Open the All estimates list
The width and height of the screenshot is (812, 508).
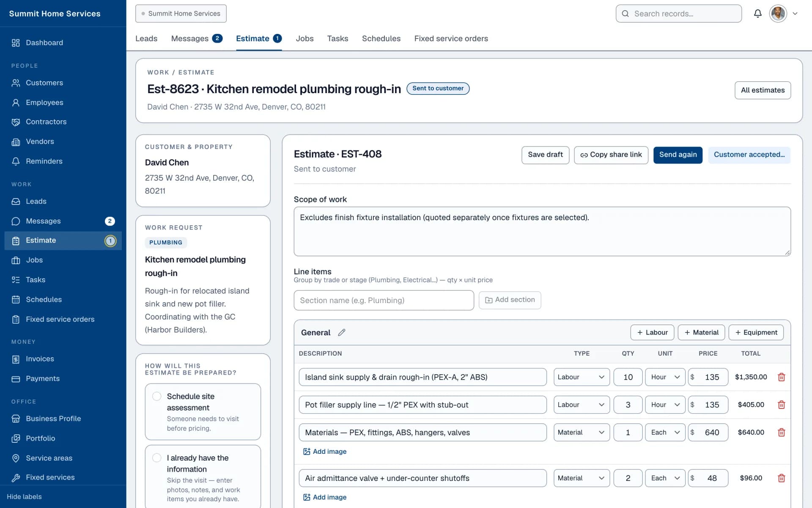[x=763, y=90]
